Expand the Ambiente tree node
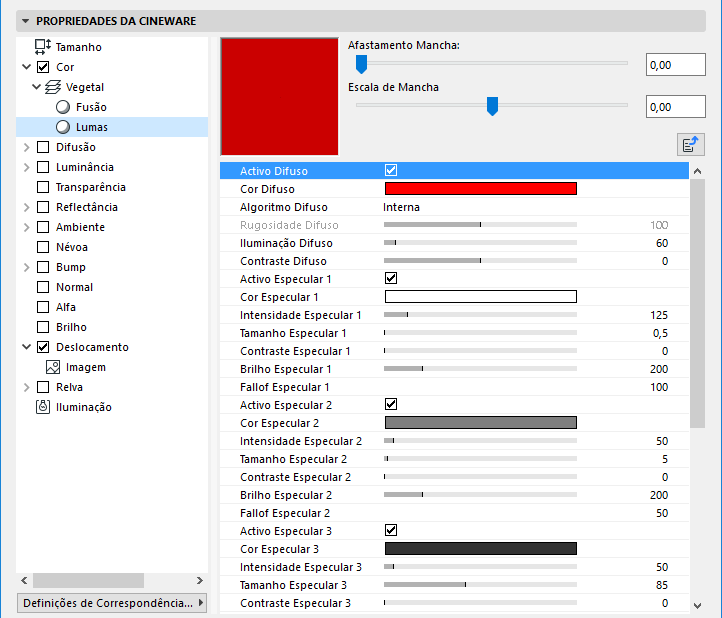 [27, 227]
